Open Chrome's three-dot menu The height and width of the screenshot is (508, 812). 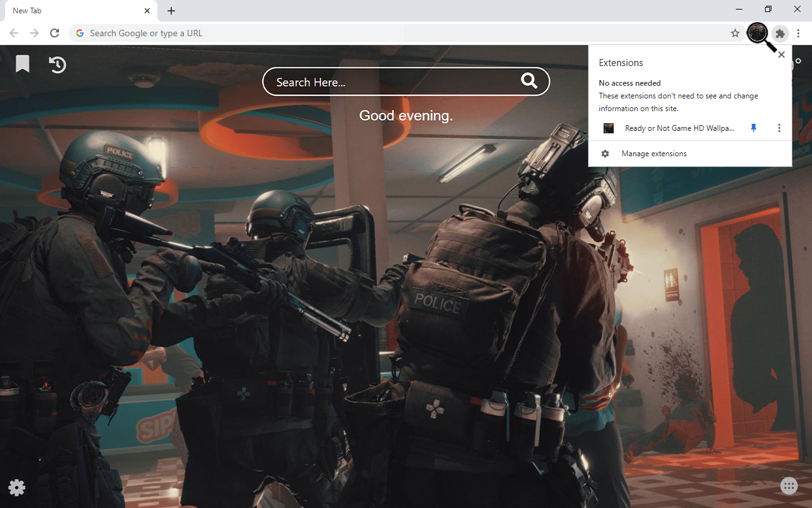799,33
